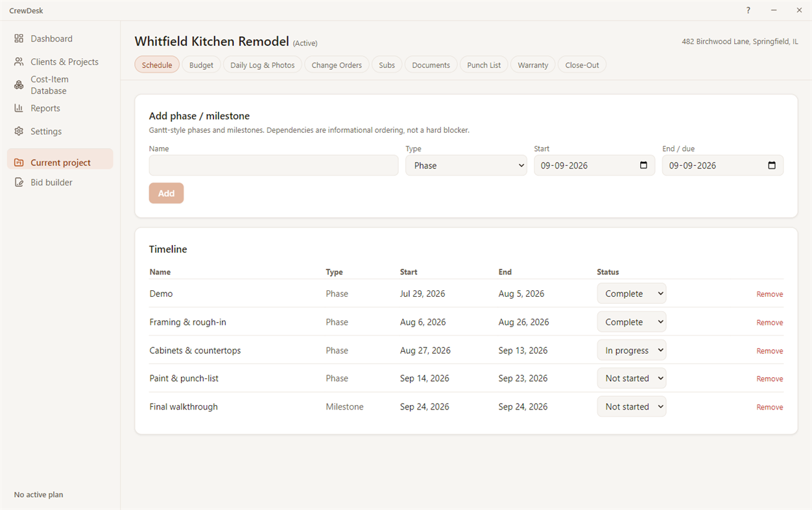Click the Cost-Item Database cubes icon

(19, 85)
